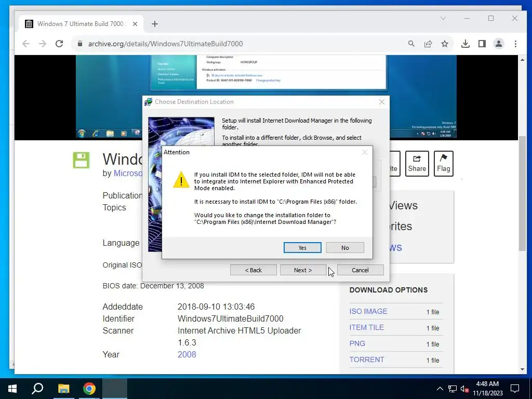532x399 pixels.
Task: Close the Choose Destination Location window
Action: (x=382, y=102)
